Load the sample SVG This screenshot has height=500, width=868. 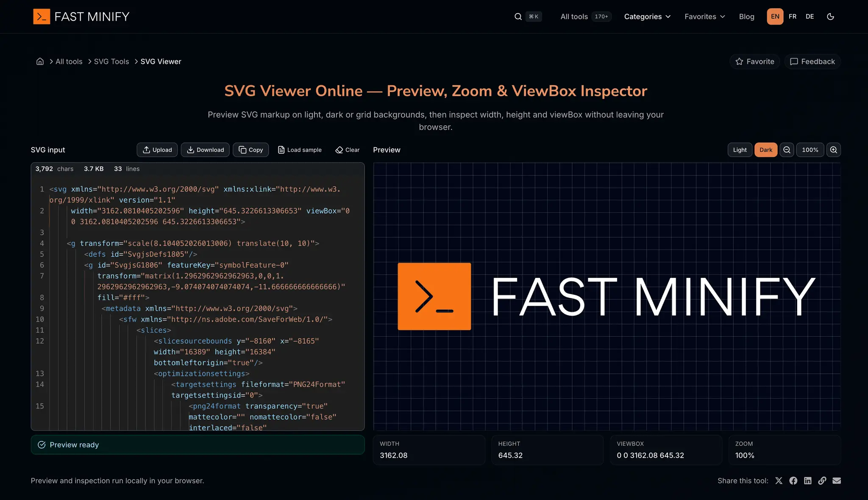point(300,150)
